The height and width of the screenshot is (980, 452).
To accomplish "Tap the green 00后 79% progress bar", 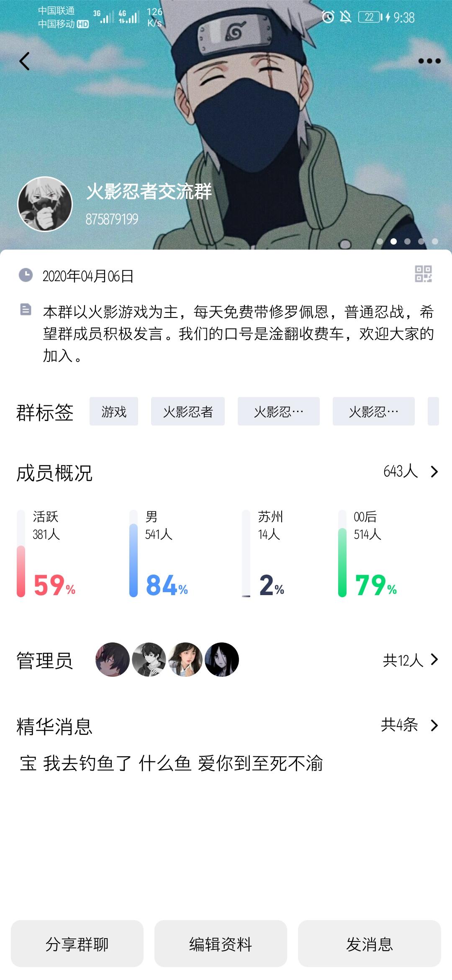I will pyautogui.click(x=342, y=562).
